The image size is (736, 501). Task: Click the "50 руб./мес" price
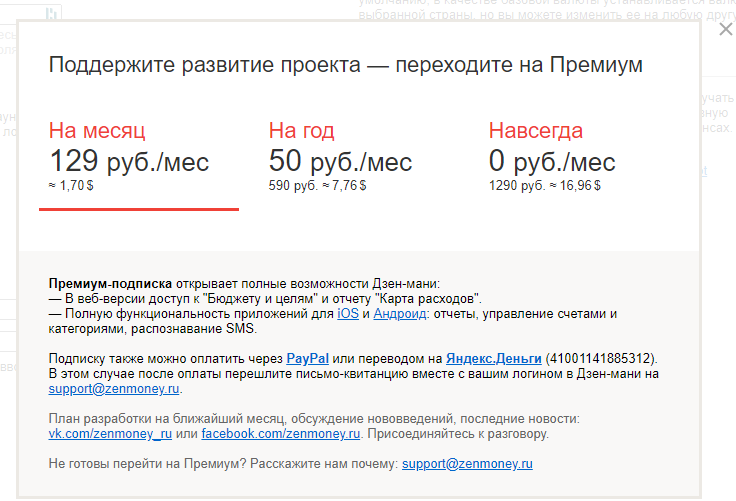pyautogui.click(x=340, y=161)
